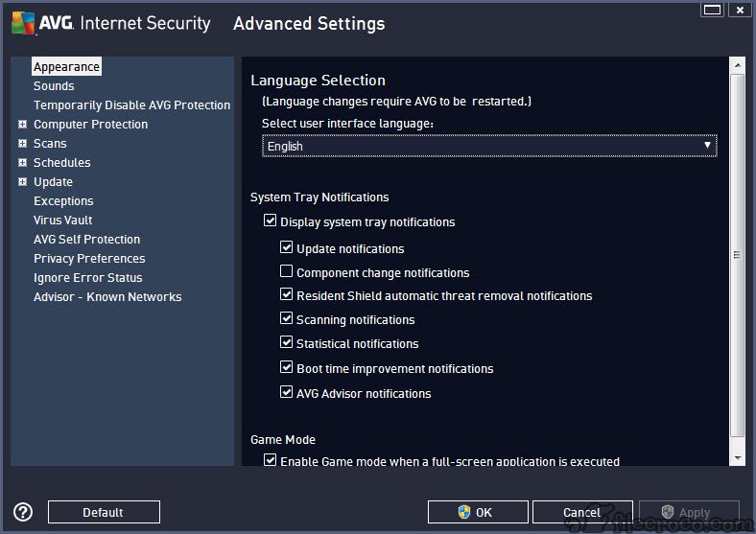
Task: Uncheck Update notifications
Action: click(287, 247)
